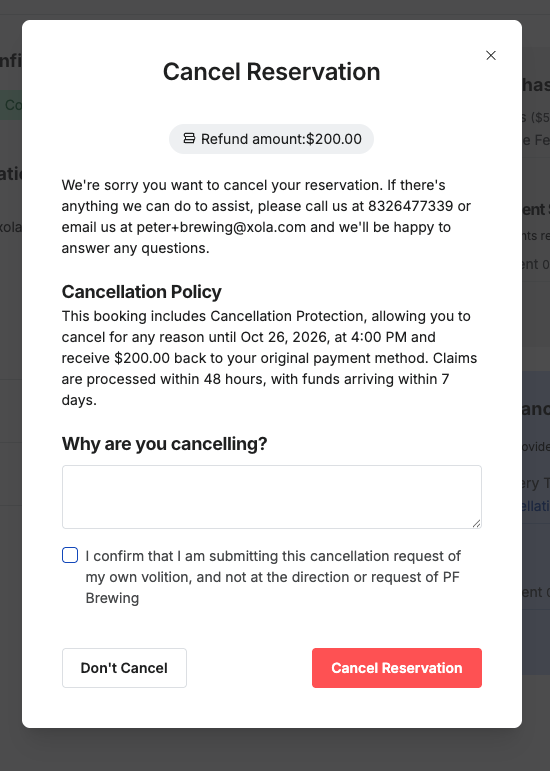Click the Refund amount $200.00 badge
The height and width of the screenshot is (771, 550).
[x=271, y=139]
